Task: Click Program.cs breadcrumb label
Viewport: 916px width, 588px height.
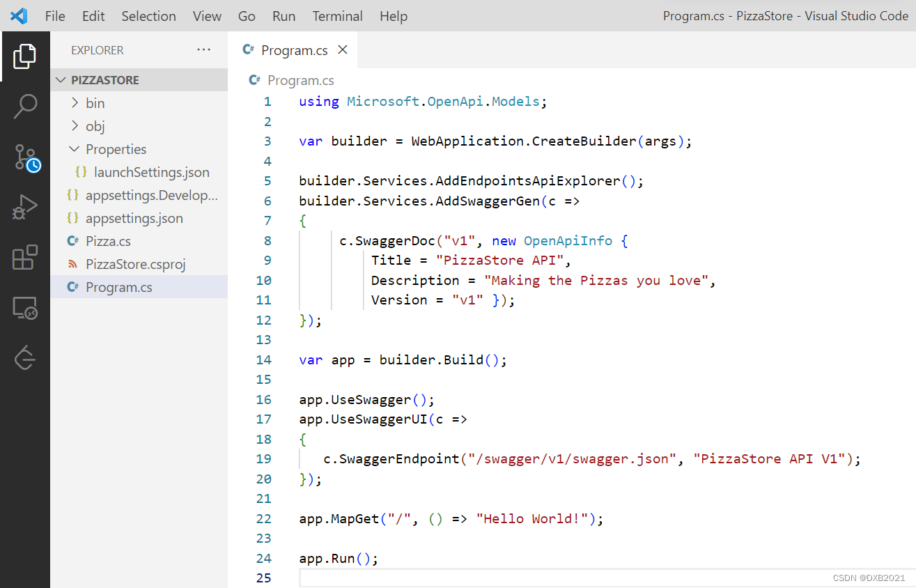Action: 300,80
